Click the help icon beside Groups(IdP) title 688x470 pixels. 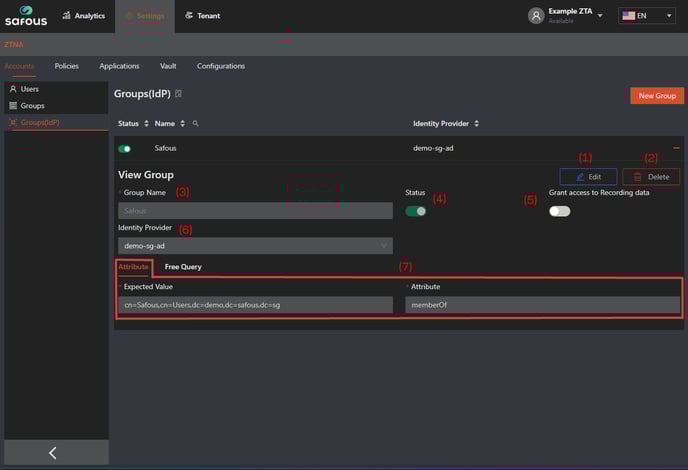[x=178, y=94]
